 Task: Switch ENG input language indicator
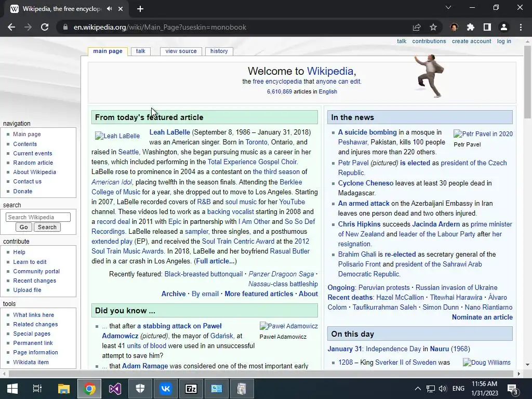(x=458, y=389)
